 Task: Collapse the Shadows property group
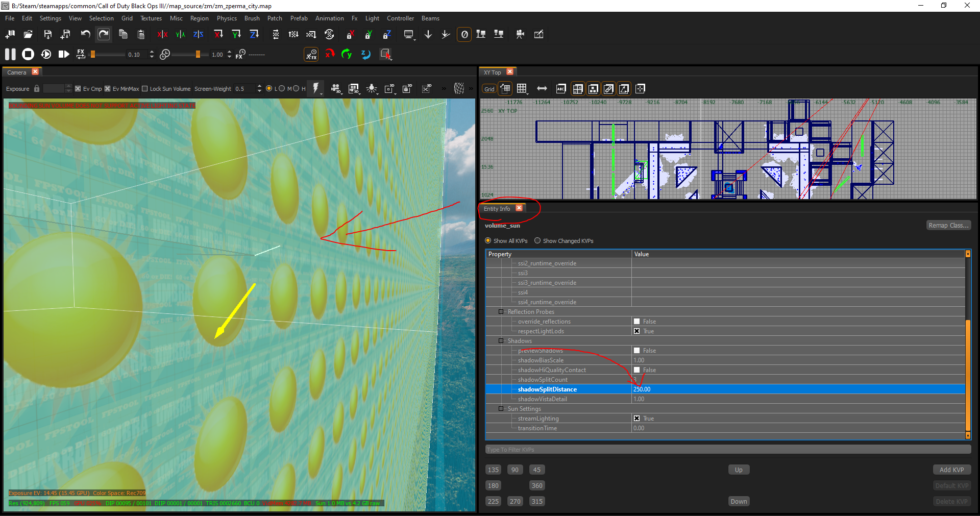(x=501, y=341)
